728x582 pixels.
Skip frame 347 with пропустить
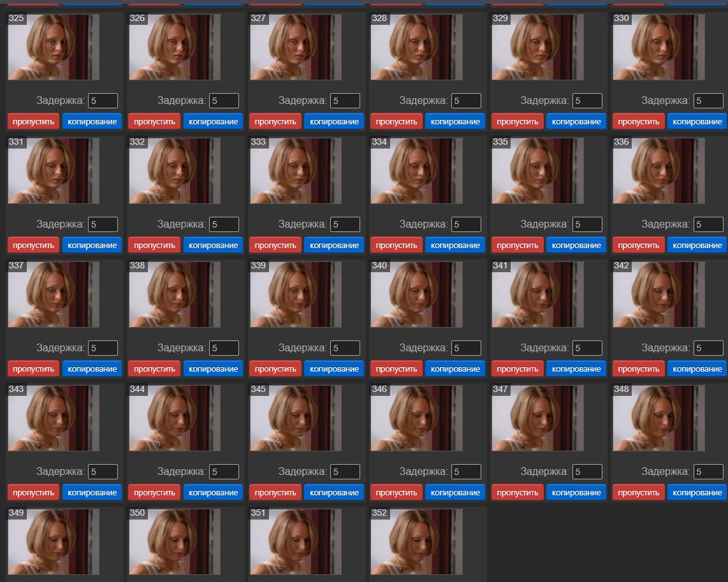[517, 492]
